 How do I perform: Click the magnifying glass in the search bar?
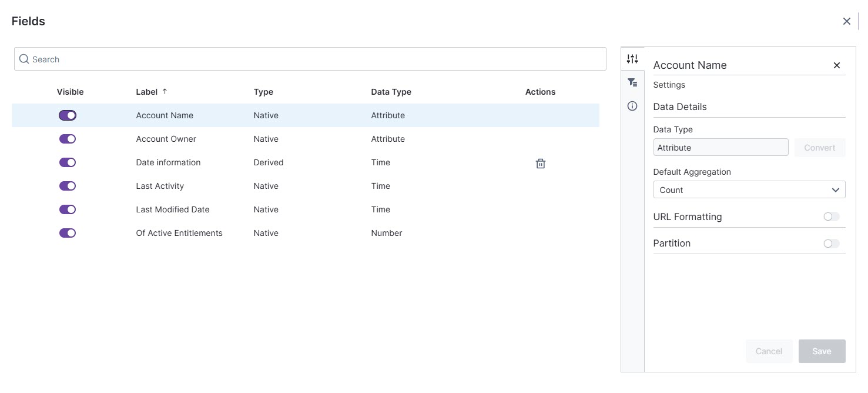click(24, 59)
